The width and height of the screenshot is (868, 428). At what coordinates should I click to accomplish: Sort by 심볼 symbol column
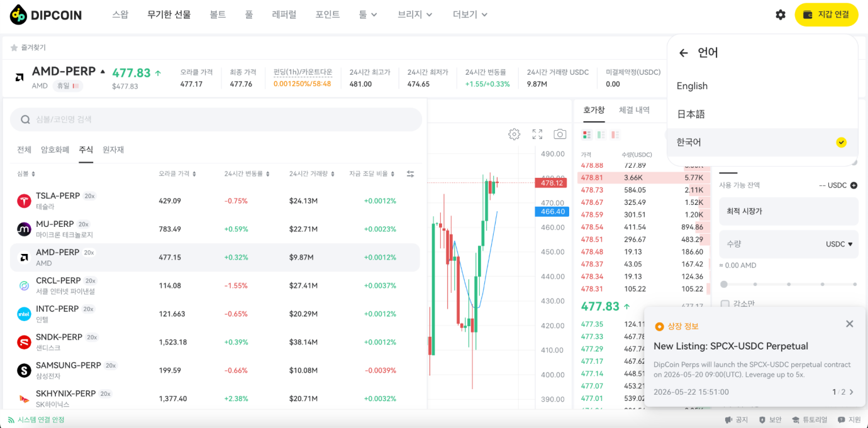pyautogui.click(x=26, y=174)
